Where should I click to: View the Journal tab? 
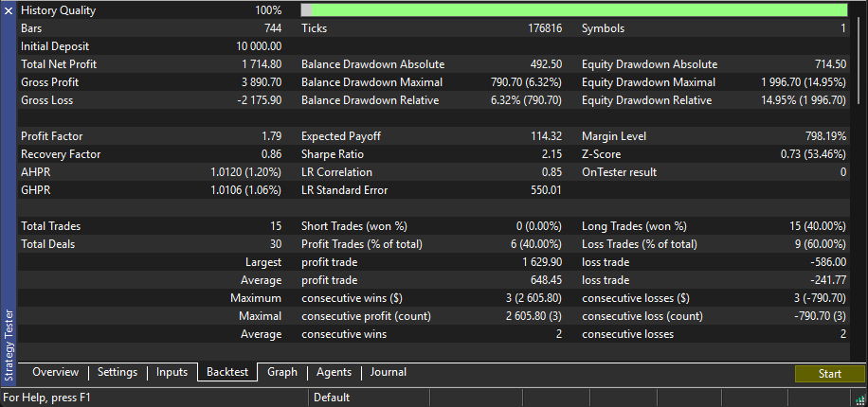390,373
